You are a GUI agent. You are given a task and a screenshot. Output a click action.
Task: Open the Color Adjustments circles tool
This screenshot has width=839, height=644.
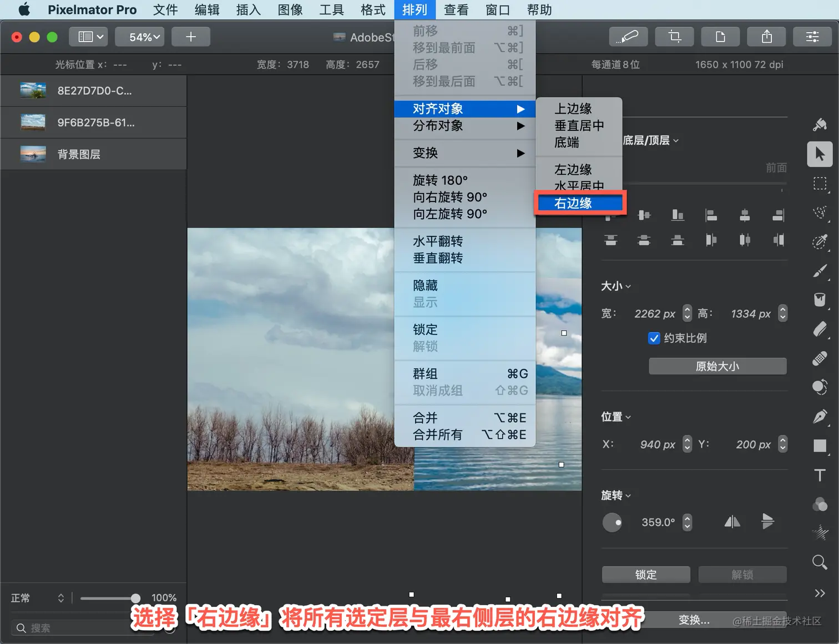point(820,504)
